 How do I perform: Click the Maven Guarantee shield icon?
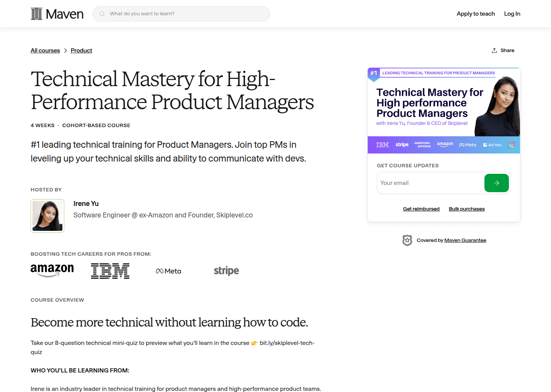(x=407, y=240)
